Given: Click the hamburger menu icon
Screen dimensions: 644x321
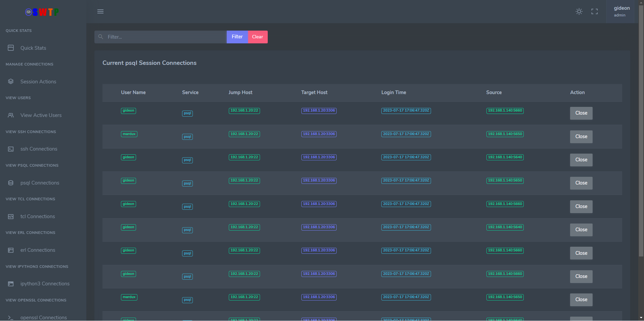Looking at the screenshot, I should click(x=100, y=11).
